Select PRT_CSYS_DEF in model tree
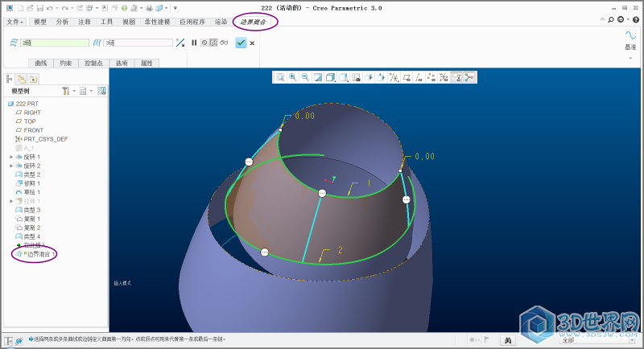Image resolution: width=644 pixels, height=349 pixels. point(42,139)
